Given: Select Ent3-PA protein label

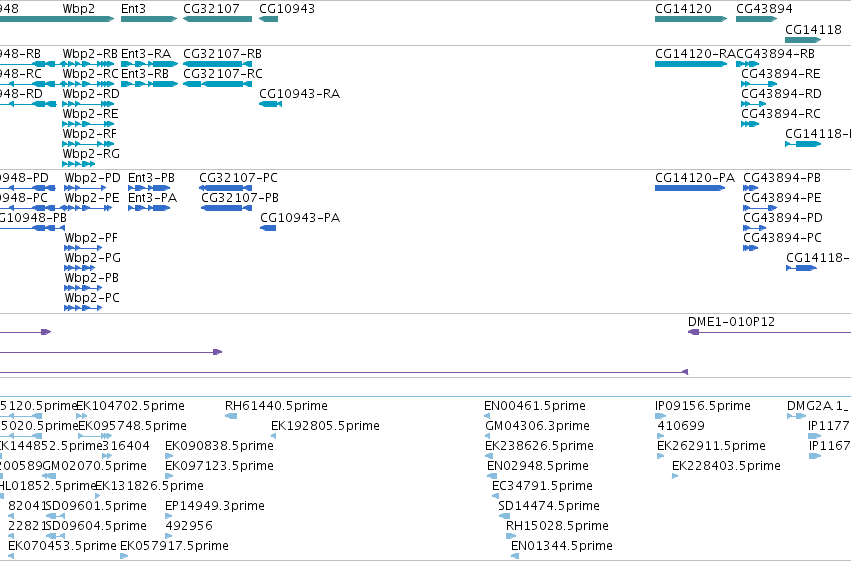Looking at the screenshot, I should tap(153, 197).
